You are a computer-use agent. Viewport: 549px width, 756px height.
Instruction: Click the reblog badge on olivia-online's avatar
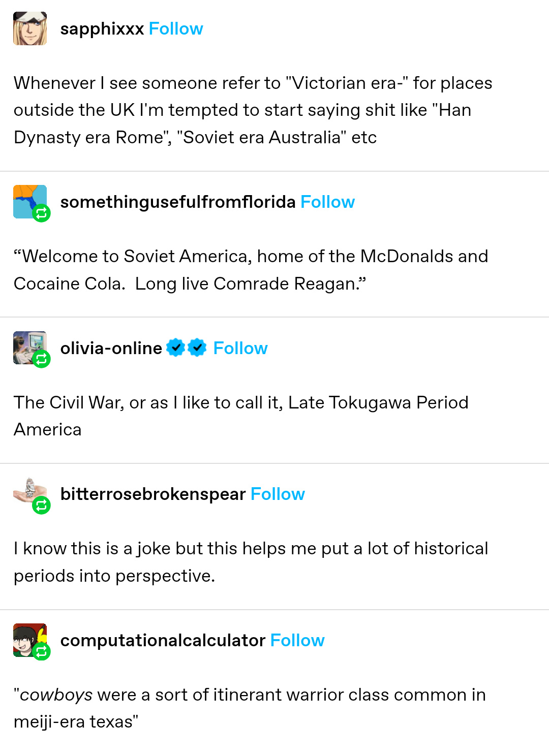point(41,359)
